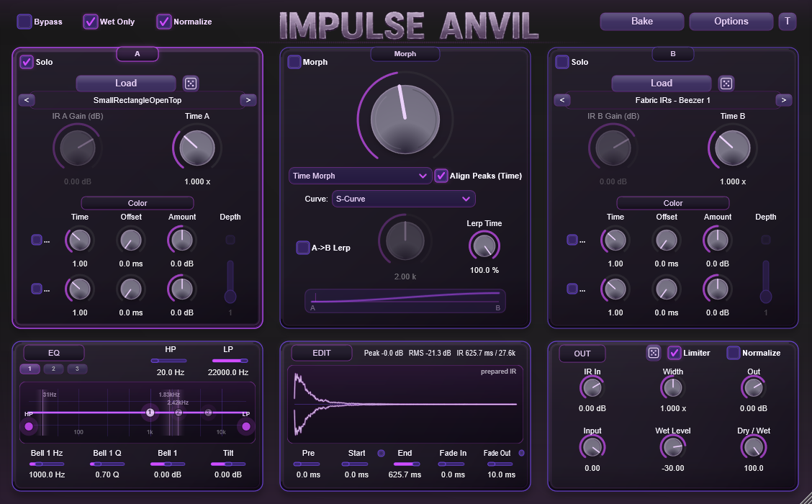Click the small dot toggle next to Fade Out
Screen dimensions: 812x504
[x=521, y=453]
